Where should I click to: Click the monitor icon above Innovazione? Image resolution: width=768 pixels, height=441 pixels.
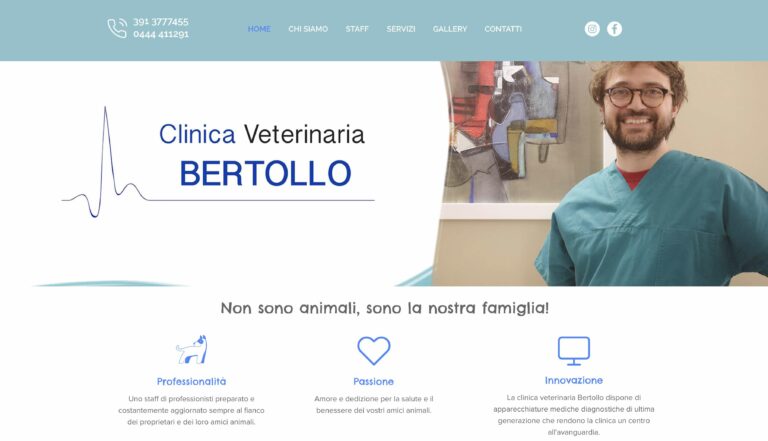tap(574, 350)
